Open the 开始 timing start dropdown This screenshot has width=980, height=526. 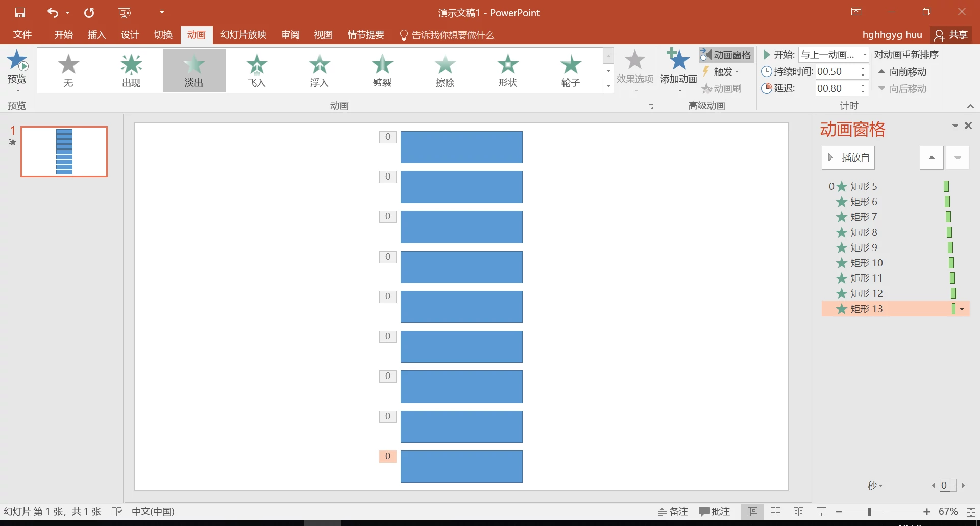864,55
